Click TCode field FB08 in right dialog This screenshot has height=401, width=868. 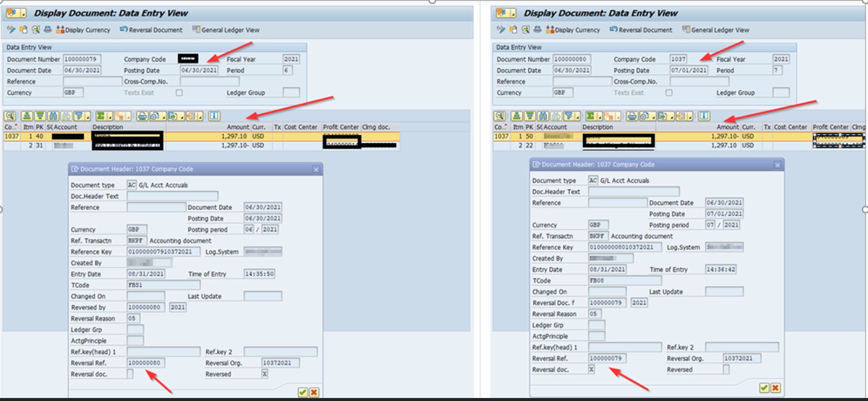[x=625, y=281]
